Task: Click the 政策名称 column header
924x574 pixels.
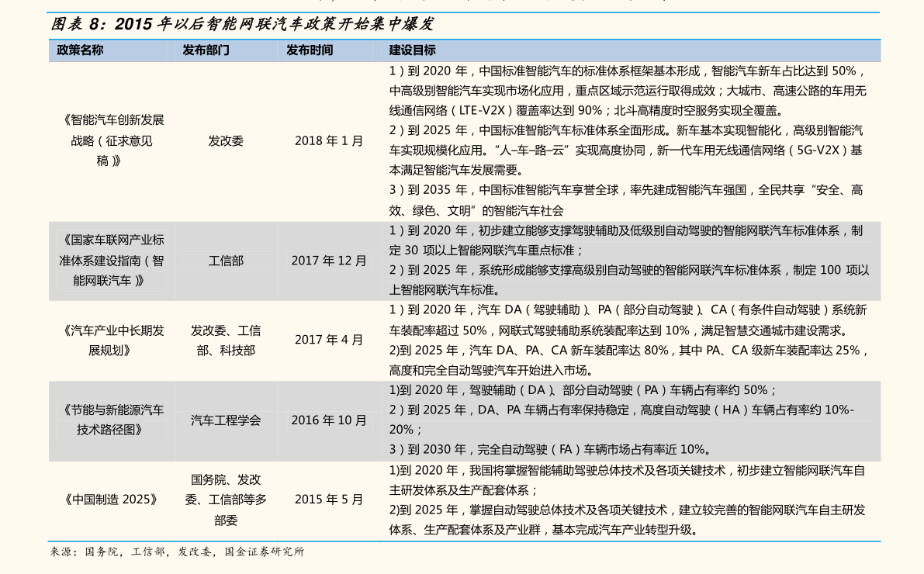Action: coord(80,50)
